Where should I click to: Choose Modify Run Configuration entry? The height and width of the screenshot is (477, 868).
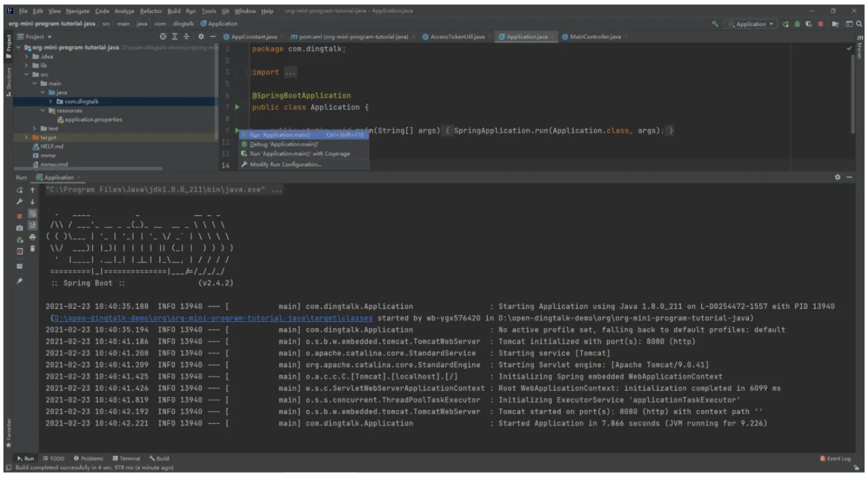(304, 164)
